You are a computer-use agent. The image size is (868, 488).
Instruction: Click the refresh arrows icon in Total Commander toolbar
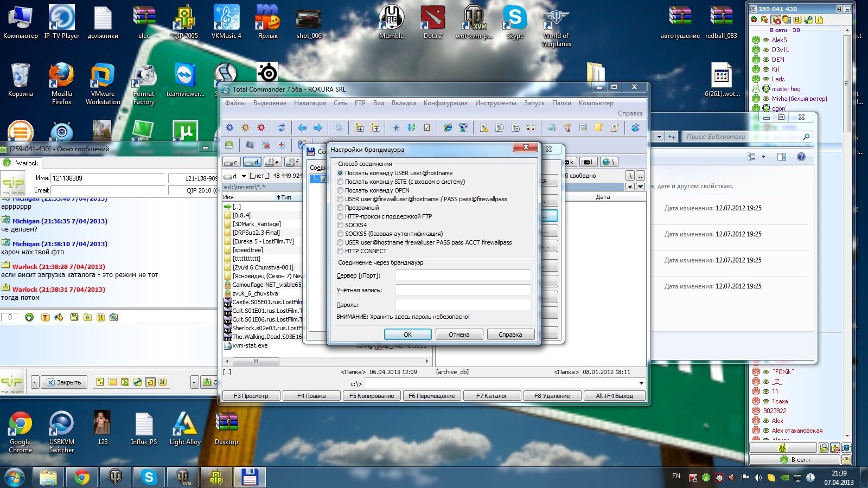point(282,128)
